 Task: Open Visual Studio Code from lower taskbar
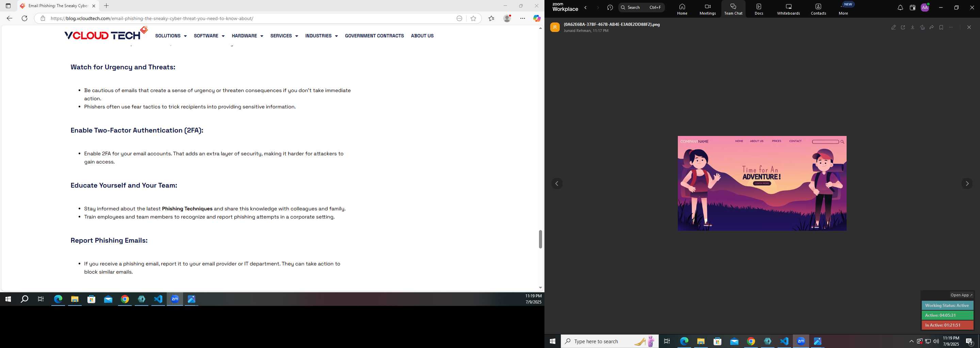coord(784,341)
